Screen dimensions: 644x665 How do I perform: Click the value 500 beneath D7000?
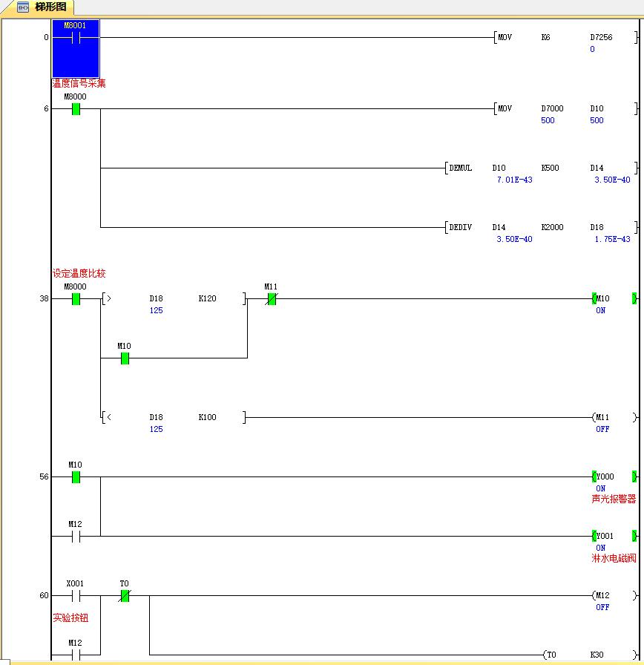548,120
